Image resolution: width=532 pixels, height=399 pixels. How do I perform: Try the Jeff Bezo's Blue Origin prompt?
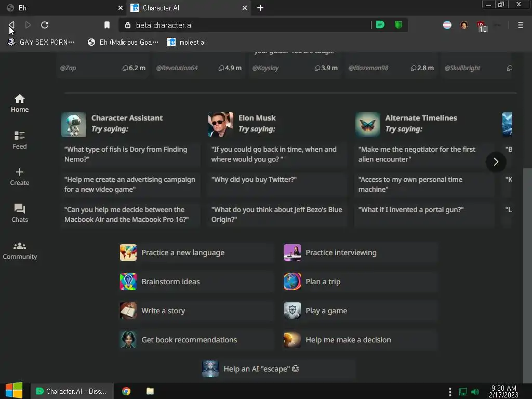click(x=277, y=215)
